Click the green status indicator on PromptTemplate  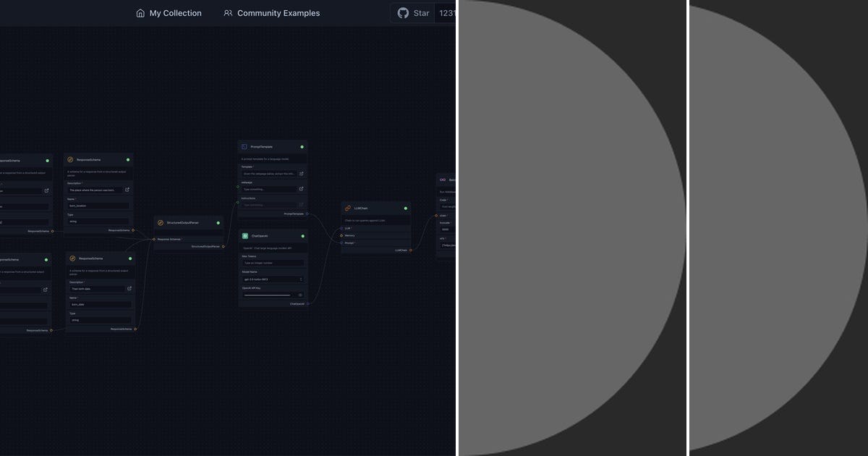tap(302, 146)
